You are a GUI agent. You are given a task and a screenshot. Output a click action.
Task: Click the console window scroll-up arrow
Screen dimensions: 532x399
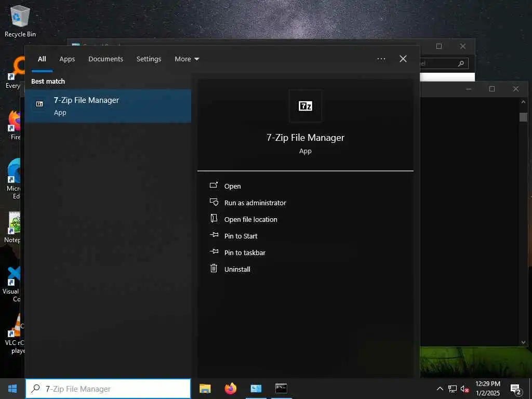coord(523,102)
